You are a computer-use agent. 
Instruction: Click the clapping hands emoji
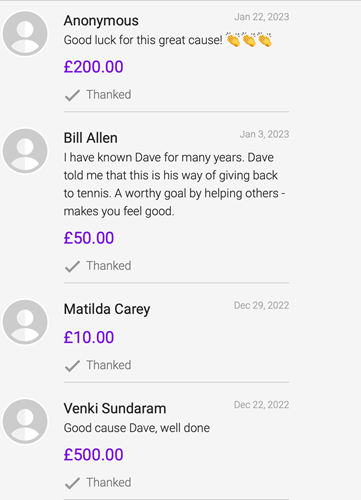coord(249,40)
